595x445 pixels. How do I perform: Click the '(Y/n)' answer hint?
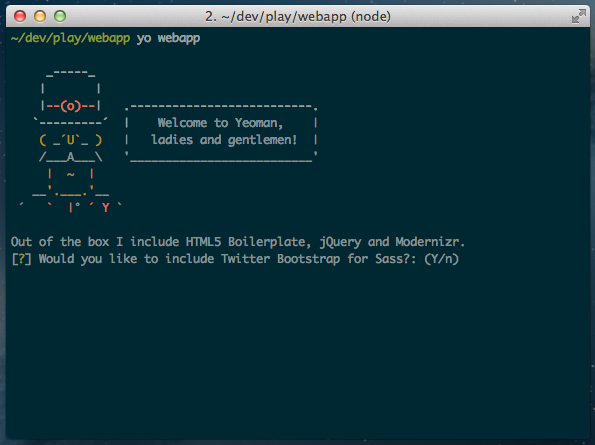pos(442,259)
